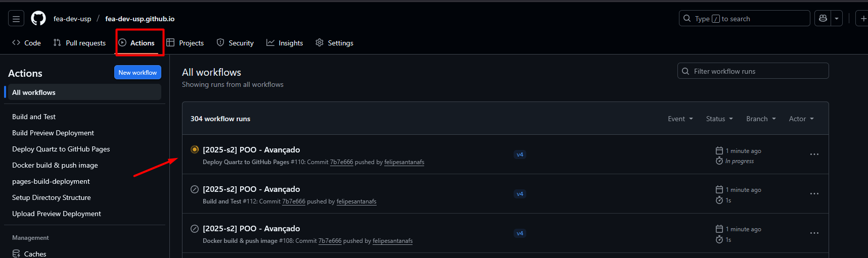Expand the Branch filter dropdown
Image resolution: width=868 pixels, height=258 pixels.
(x=760, y=119)
